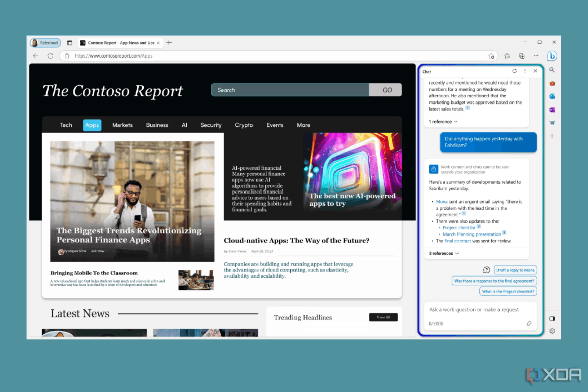
Task: Open the More dropdown in site navigation
Action: (x=304, y=125)
